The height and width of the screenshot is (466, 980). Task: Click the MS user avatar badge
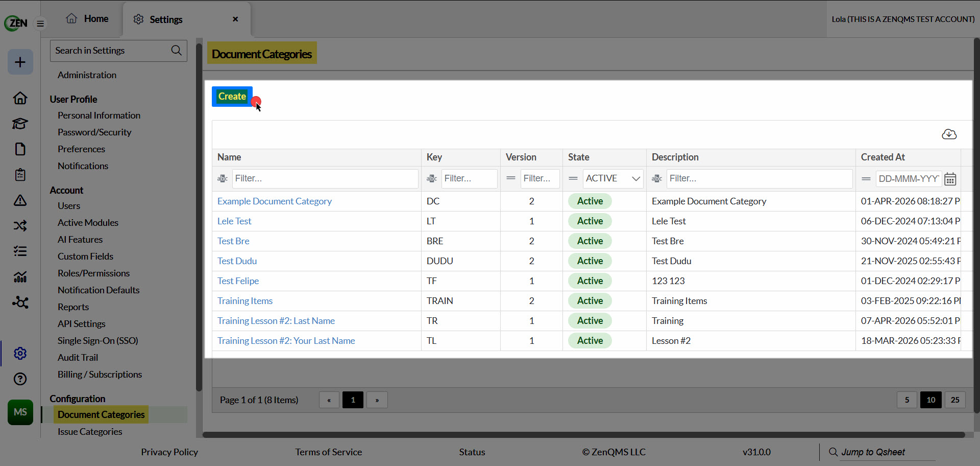(x=20, y=412)
